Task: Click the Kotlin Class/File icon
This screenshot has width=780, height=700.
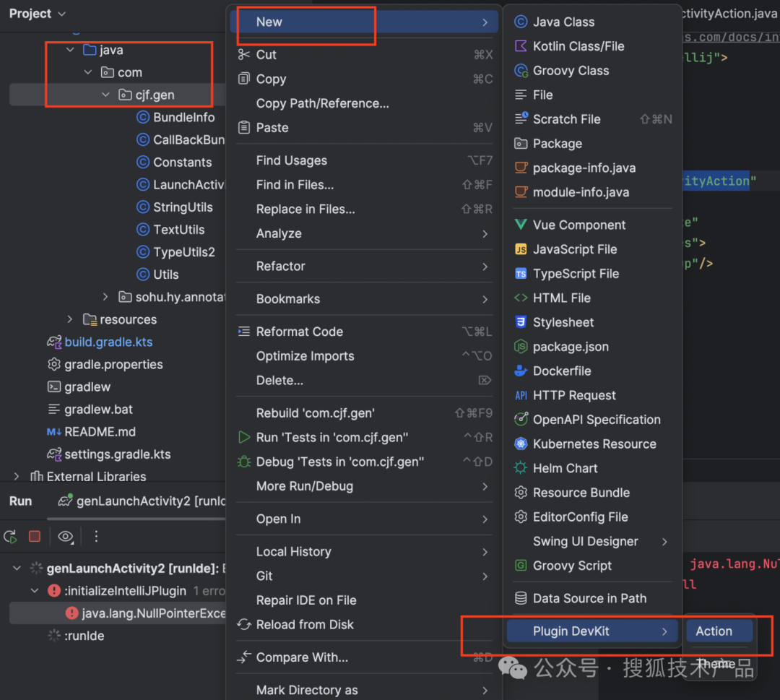Action: [x=521, y=46]
